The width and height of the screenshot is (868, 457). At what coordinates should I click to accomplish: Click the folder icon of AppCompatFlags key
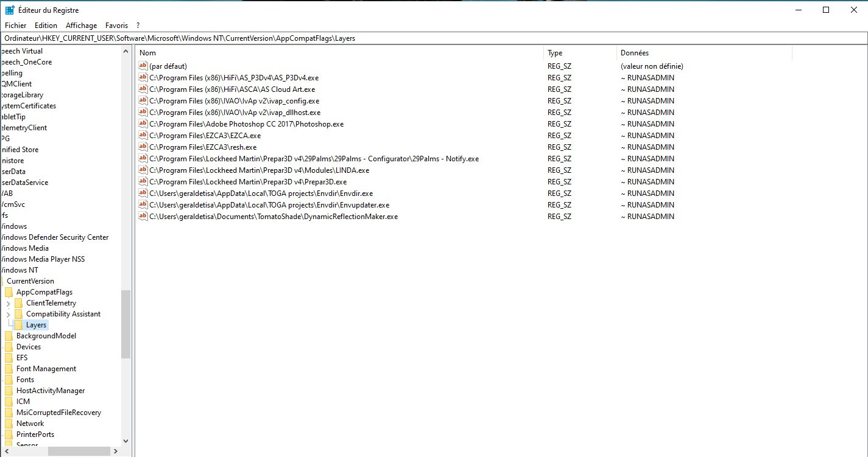[x=9, y=292]
